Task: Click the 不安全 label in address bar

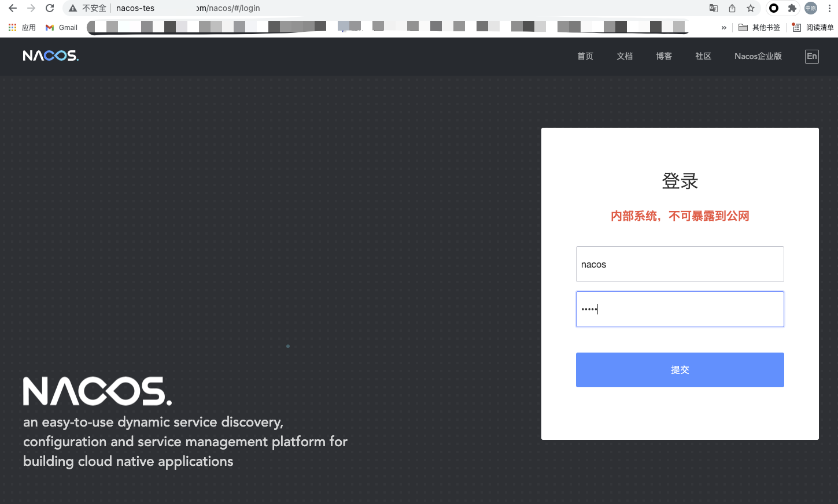Action: pyautogui.click(x=94, y=8)
